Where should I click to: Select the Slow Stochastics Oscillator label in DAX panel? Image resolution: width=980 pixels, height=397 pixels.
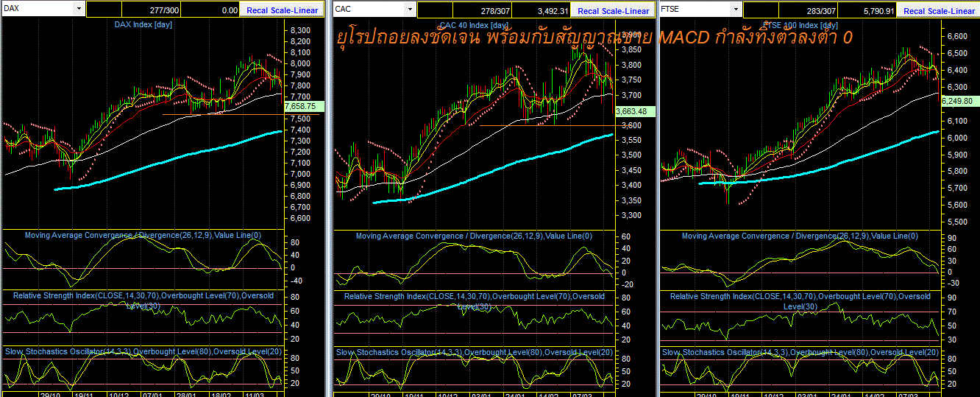[143, 352]
